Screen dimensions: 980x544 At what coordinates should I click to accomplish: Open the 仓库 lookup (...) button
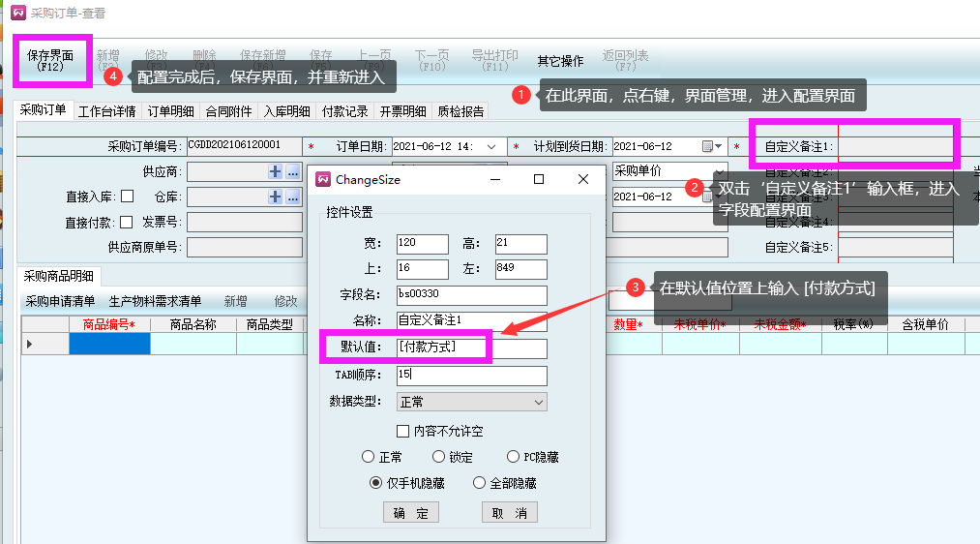tap(292, 196)
